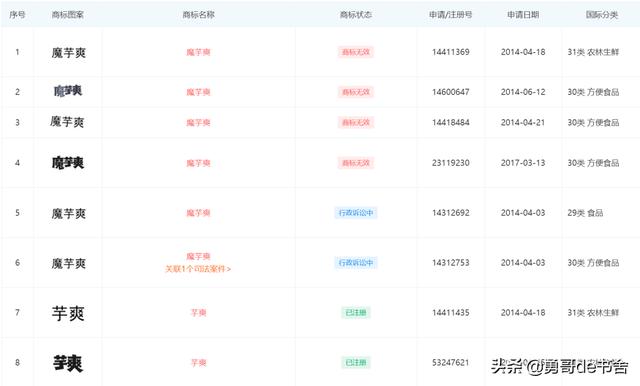Click the 商标状态 column header

click(356, 15)
